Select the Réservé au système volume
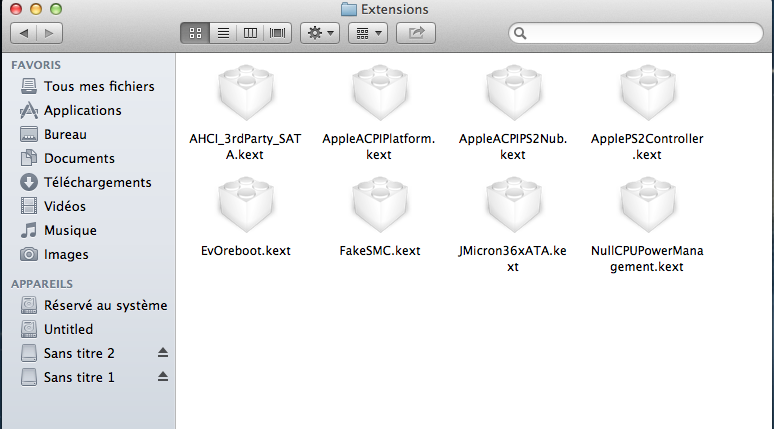Image resolution: width=774 pixels, height=429 pixels. pyautogui.click(x=88, y=306)
